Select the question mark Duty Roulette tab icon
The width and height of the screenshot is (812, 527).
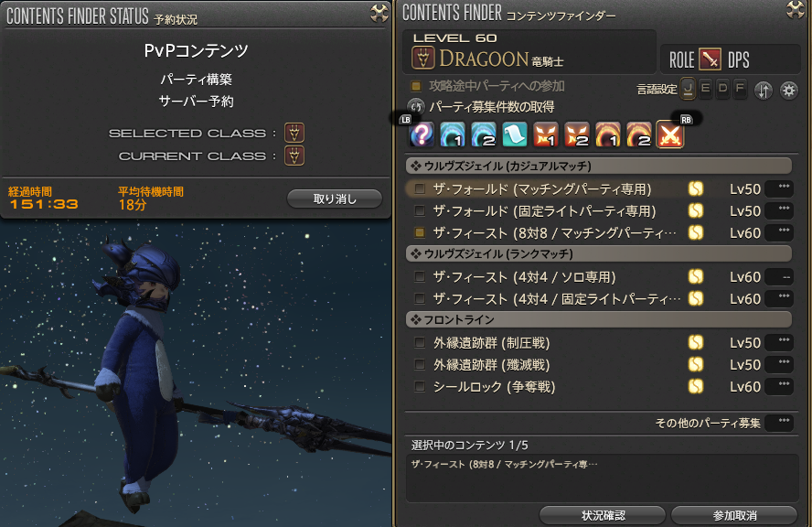[x=422, y=134]
